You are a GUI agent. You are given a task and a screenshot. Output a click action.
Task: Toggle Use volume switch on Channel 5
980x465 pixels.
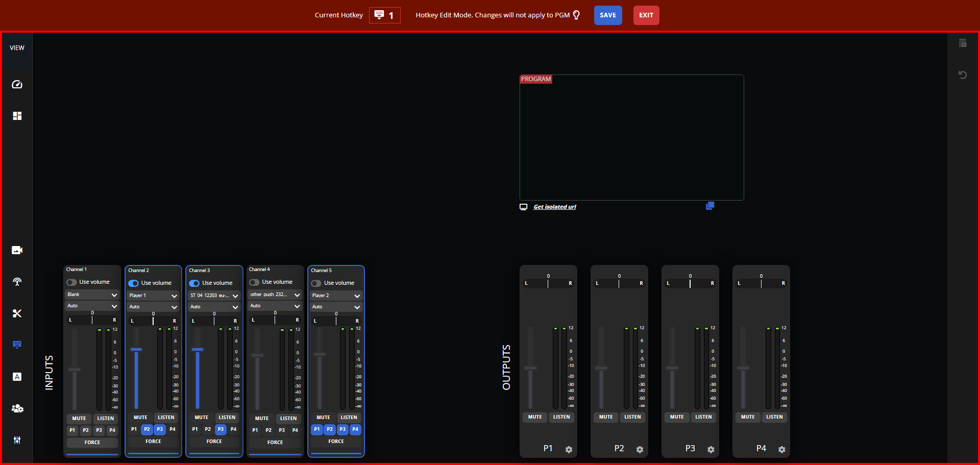316,283
